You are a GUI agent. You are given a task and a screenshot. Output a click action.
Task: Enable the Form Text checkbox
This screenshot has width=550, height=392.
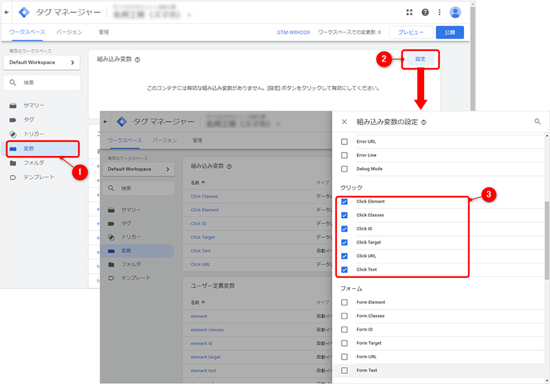(344, 370)
